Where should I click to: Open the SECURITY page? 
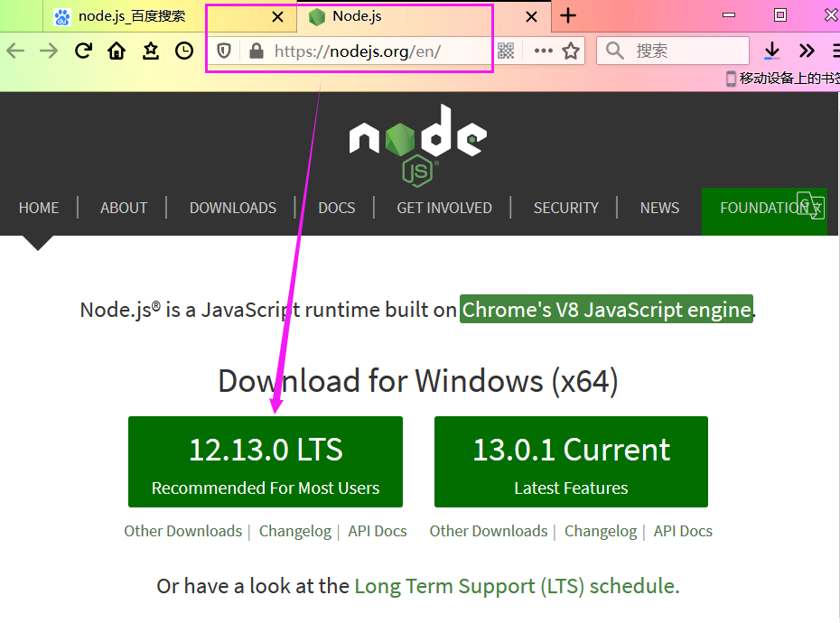(x=566, y=208)
